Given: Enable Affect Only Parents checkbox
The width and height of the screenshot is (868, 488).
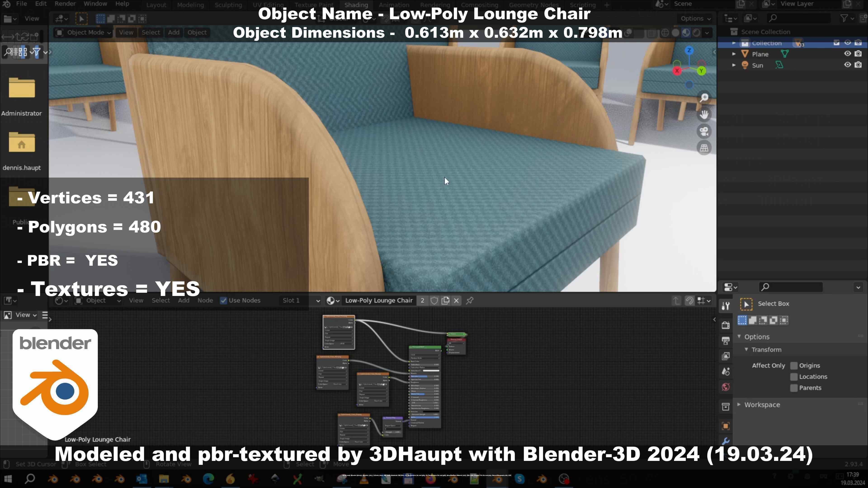Looking at the screenshot, I should point(794,388).
